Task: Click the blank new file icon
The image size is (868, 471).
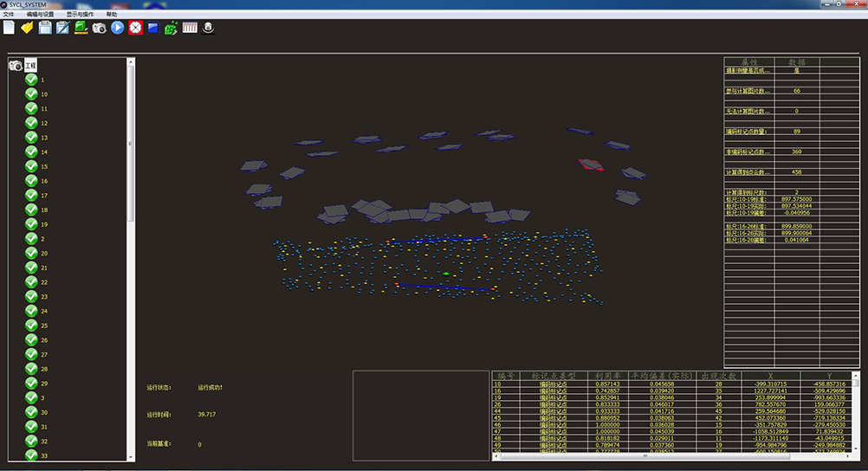Action: click(x=9, y=28)
